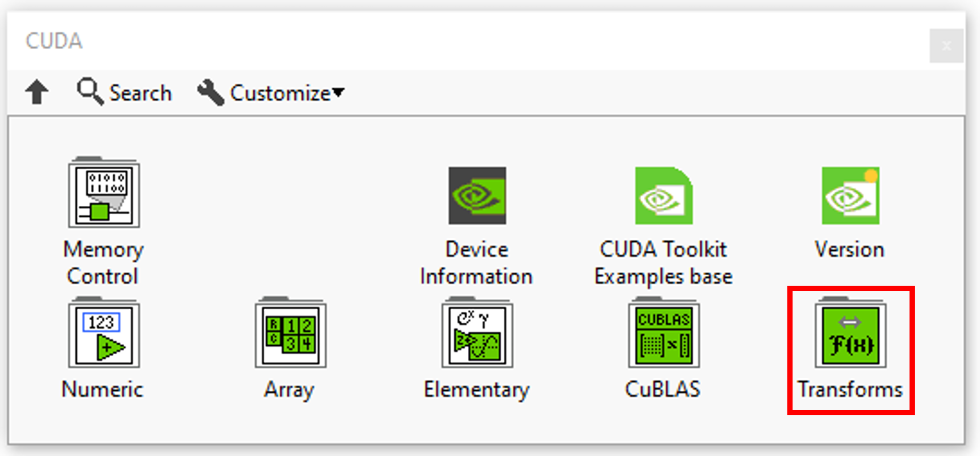
Task: Click the Customize wrench icon
Action: pyautogui.click(x=210, y=92)
